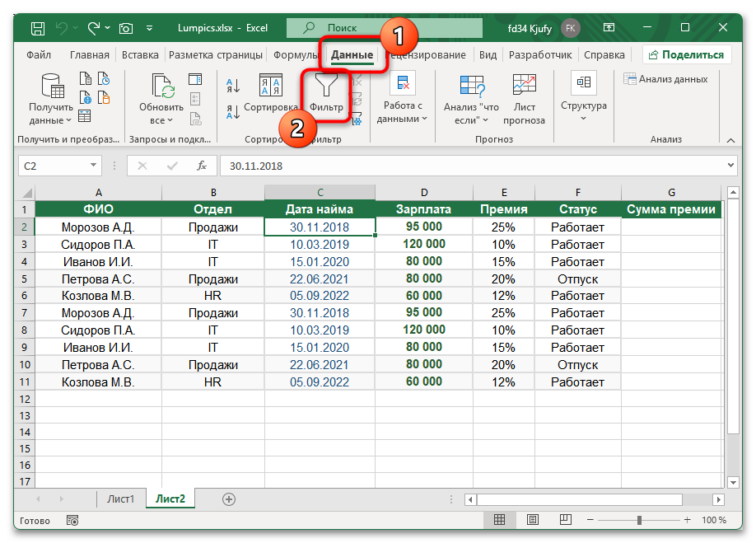Screen dimensions: 756x543
Task: Click the zoom slider handle
Action: (x=640, y=521)
